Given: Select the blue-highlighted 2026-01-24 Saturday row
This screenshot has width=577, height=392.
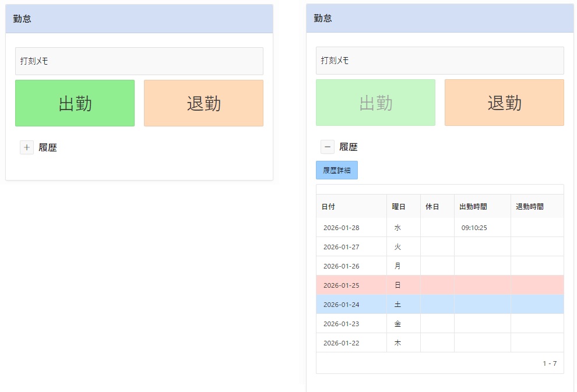Looking at the screenshot, I should (439, 304).
